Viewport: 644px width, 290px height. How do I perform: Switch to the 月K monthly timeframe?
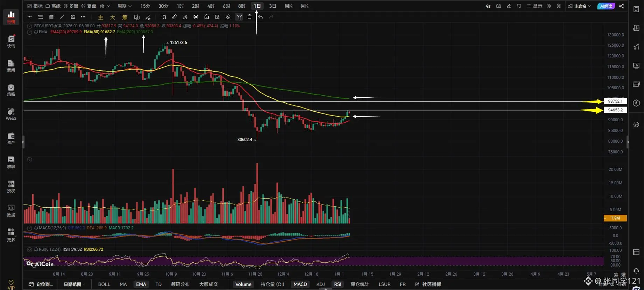[x=304, y=6]
